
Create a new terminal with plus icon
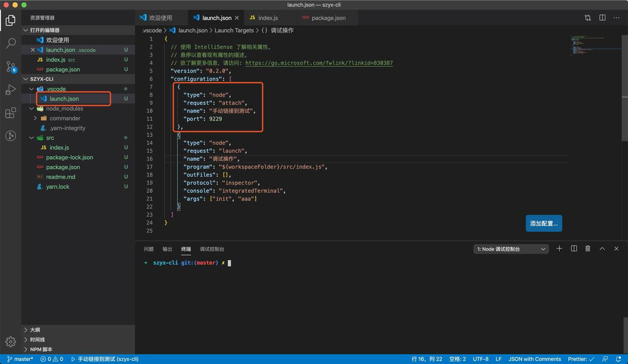[559, 249]
